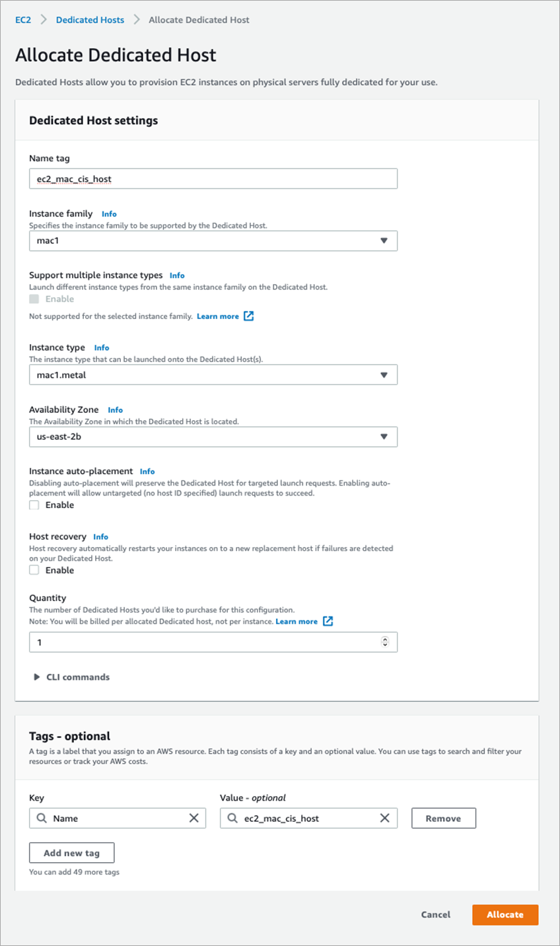Viewport: 560px width, 946px height.
Task: Enable Instance auto-placement checkbox
Action: point(34,505)
